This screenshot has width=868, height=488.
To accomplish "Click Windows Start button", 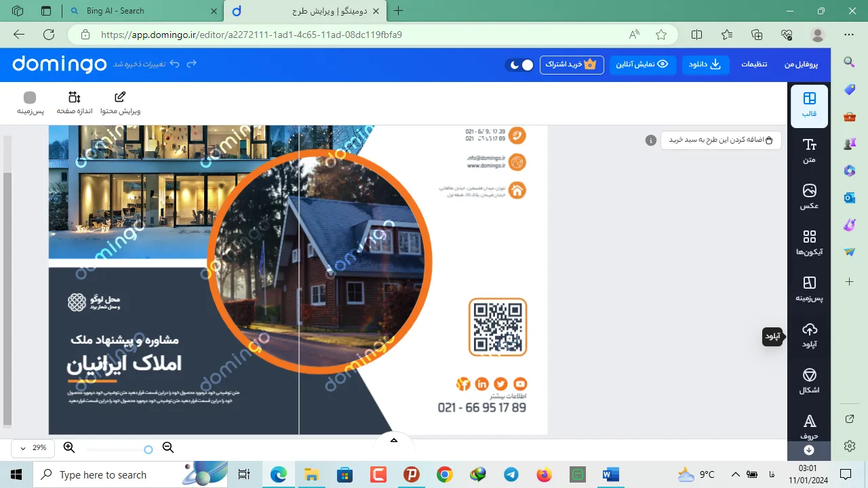I will (x=16, y=474).
